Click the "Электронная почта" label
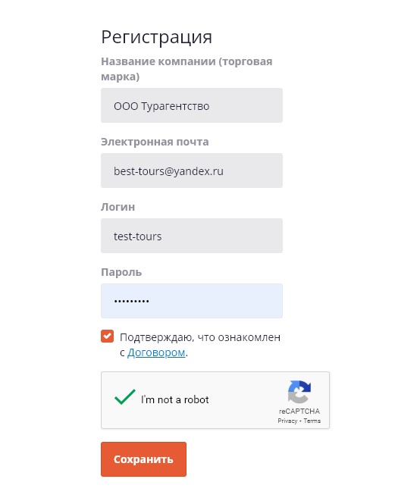Screen dimensions: 420x504 [x=155, y=142]
